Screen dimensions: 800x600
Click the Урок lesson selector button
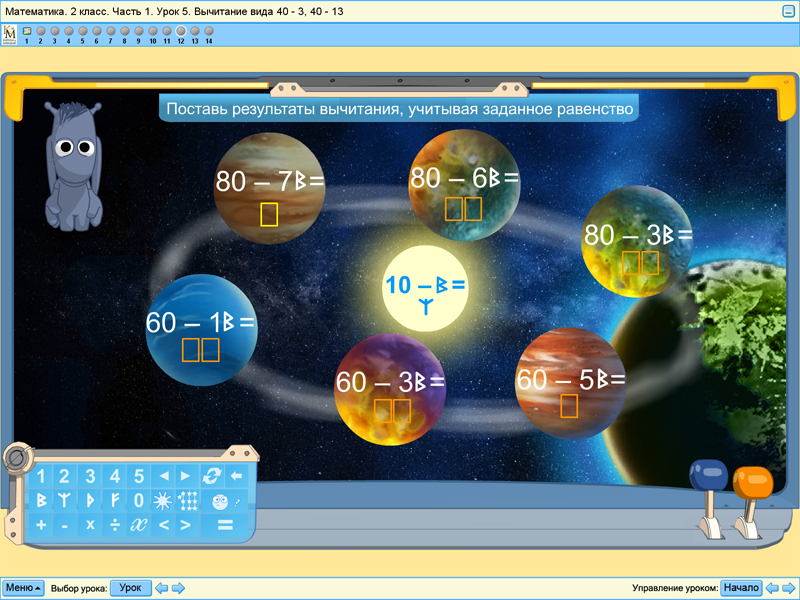coord(130,588)
